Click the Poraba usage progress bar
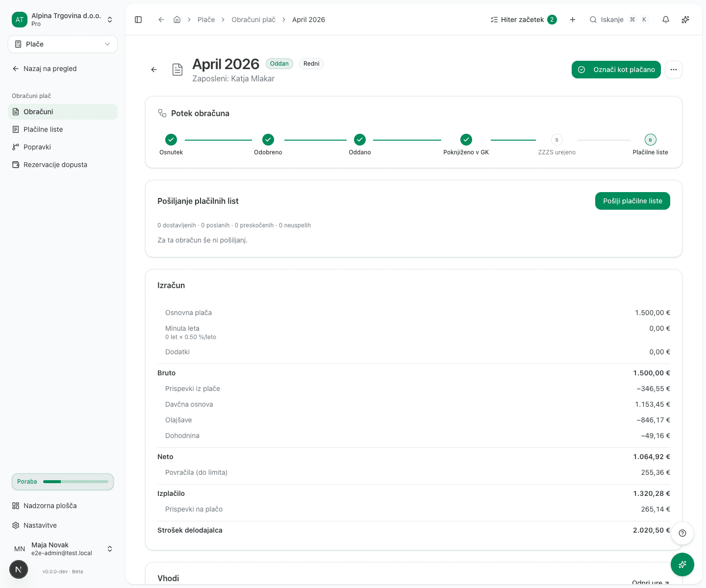The image size is (706, 588). (63, 482)
